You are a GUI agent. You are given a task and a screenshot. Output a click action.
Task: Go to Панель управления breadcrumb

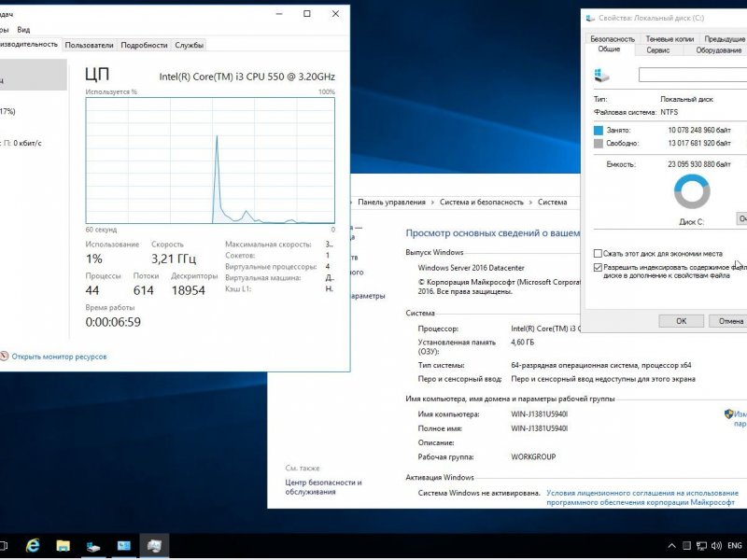(391, 202)
